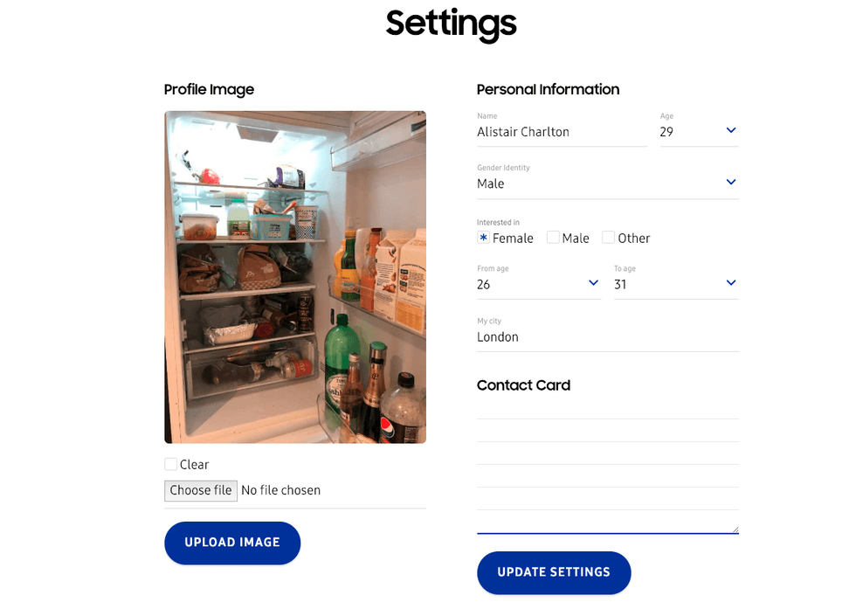856x616 pixels.
Task: Expand the To age dropdown showing 31
Action: [675, 284]
